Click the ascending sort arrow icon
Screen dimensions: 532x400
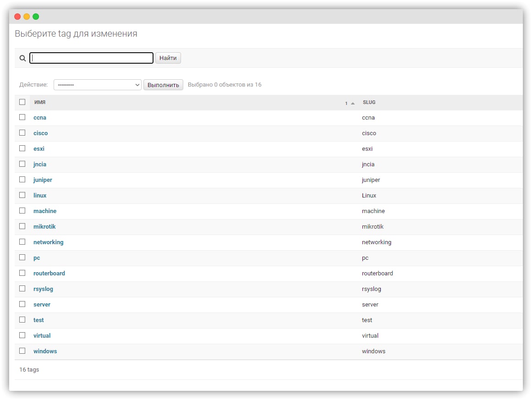pyautogui.click(x=353, y=103)
